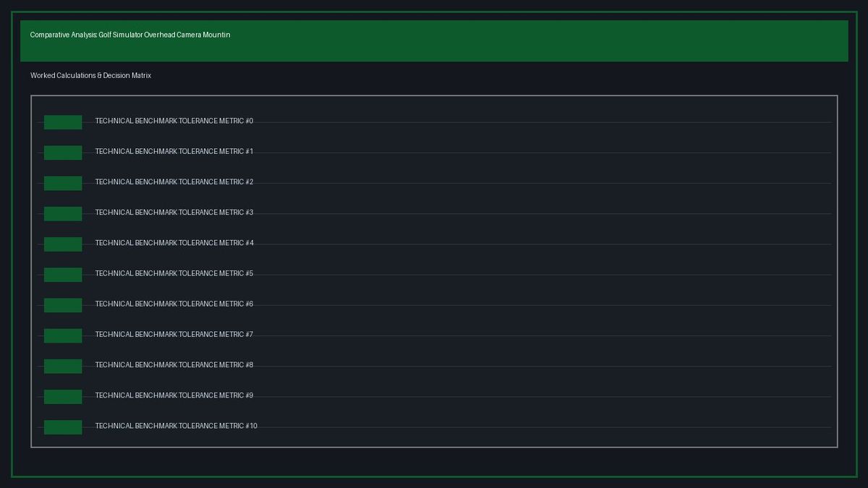Select the green block beside Metric #9
The width and height of the screenshot is (868, 488).
click(x=63, y=396)
